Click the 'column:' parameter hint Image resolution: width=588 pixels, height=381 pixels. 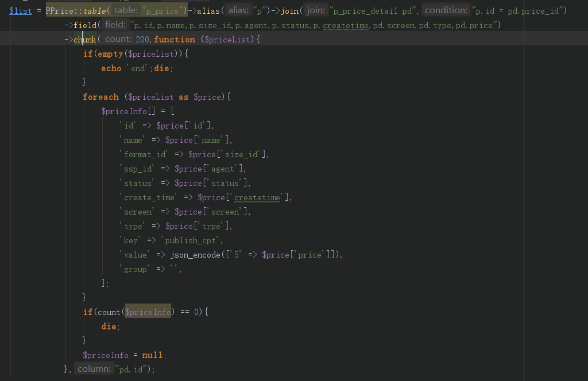click(x=94, y=369)
